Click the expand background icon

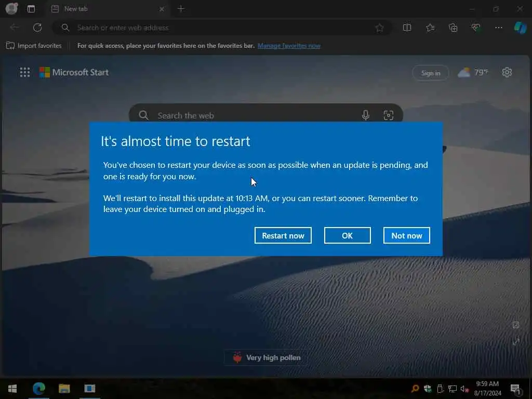(x=516, y=342)
